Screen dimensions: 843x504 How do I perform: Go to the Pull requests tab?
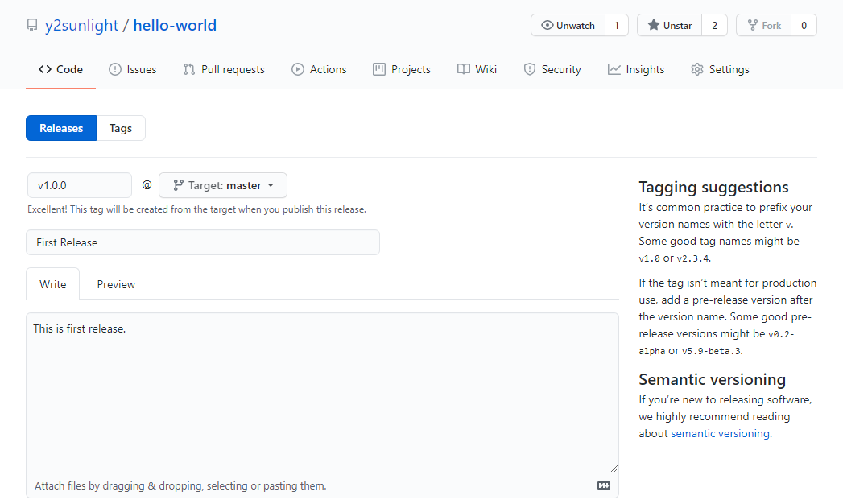[224, 69]
